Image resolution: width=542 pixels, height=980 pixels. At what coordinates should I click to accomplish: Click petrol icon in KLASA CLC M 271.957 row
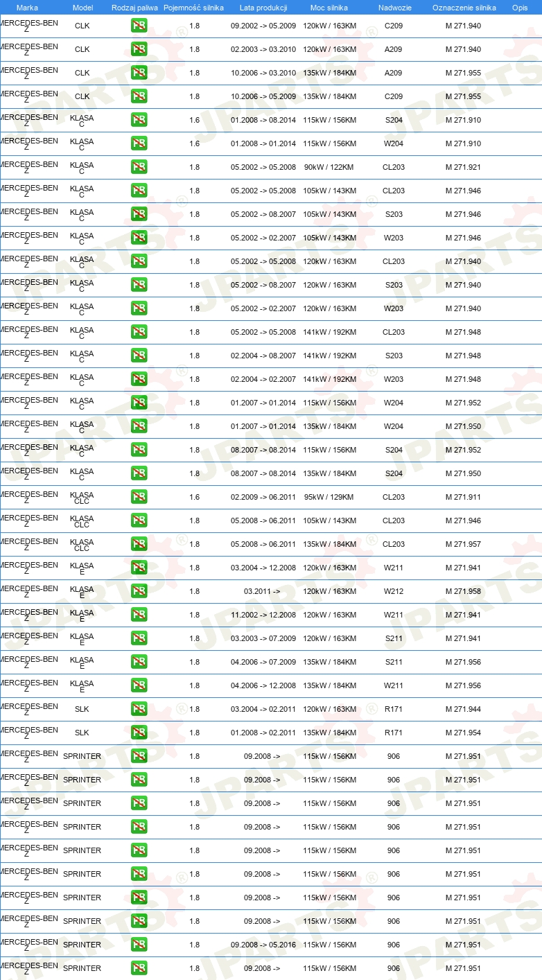click(x=139, y=545)
